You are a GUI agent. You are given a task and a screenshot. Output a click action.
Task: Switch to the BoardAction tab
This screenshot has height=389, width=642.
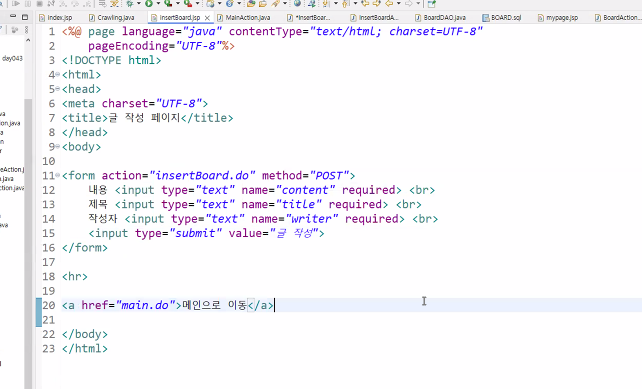tap(617, 18)
